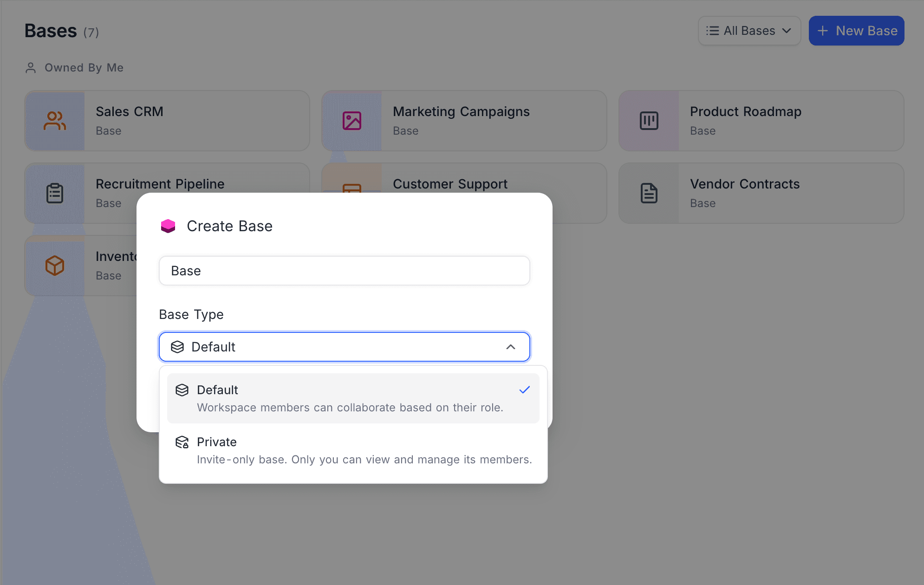Select the Private base type option

coord(353,450)
